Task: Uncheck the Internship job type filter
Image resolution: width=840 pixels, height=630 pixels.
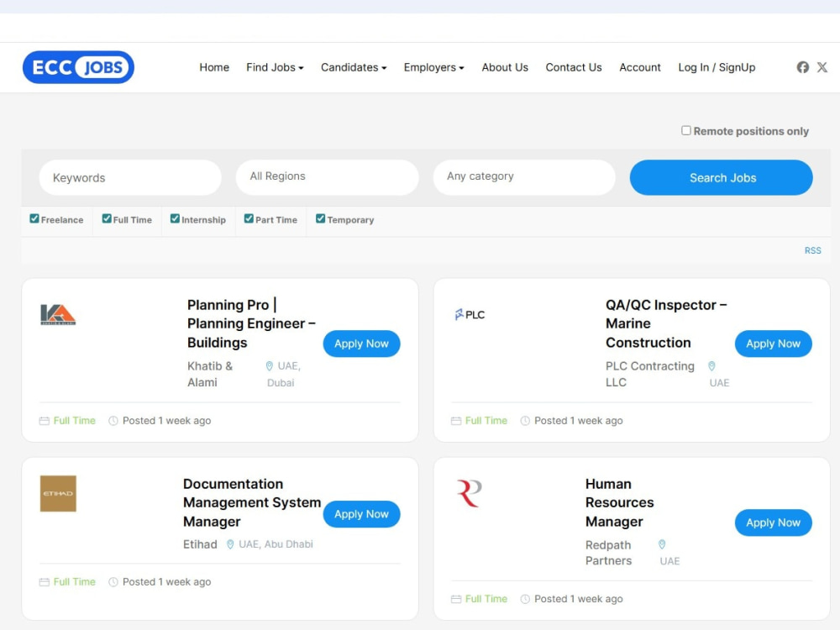Action: tap(175, 218)
